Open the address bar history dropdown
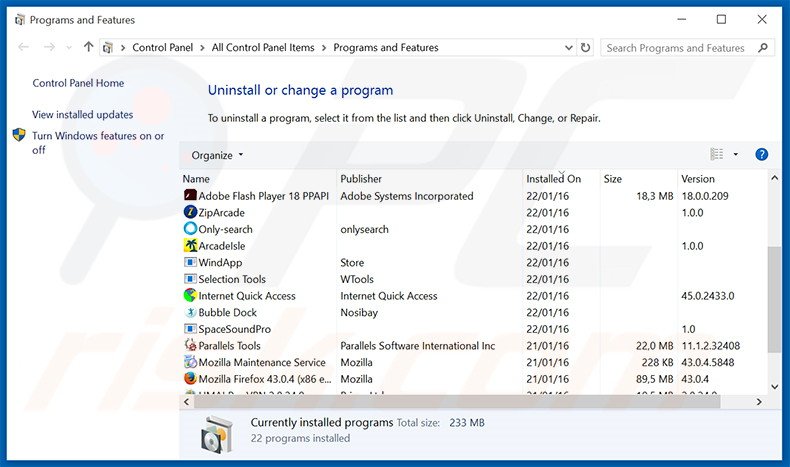The width and height of the screenshot is (790, 467). pyautogui.click(x=569, y=47)
